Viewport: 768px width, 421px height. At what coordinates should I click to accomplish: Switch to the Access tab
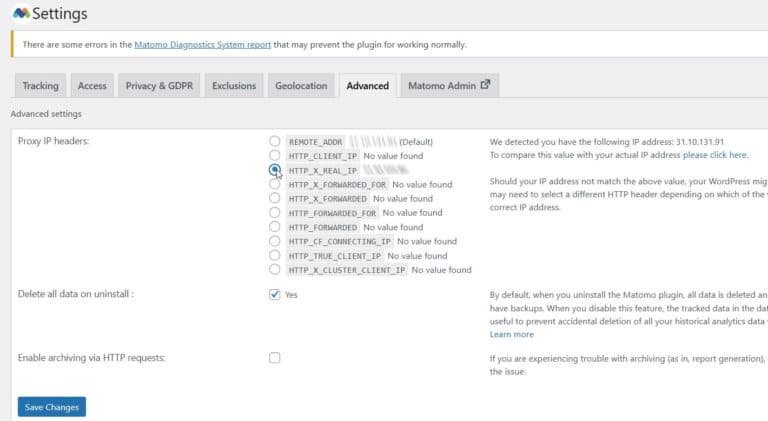[92, 86]
